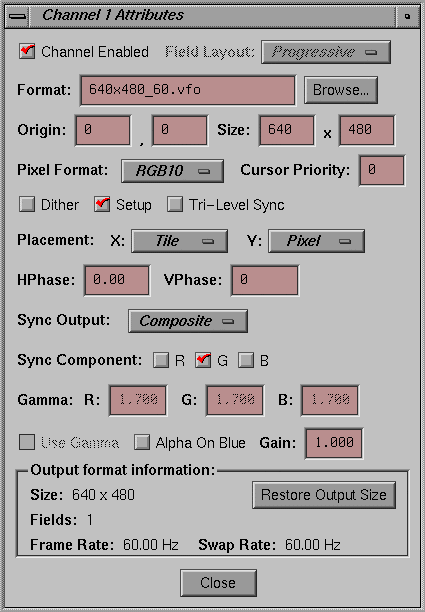Click the output 'Size:' 640 x 480 value

[103, 495]
